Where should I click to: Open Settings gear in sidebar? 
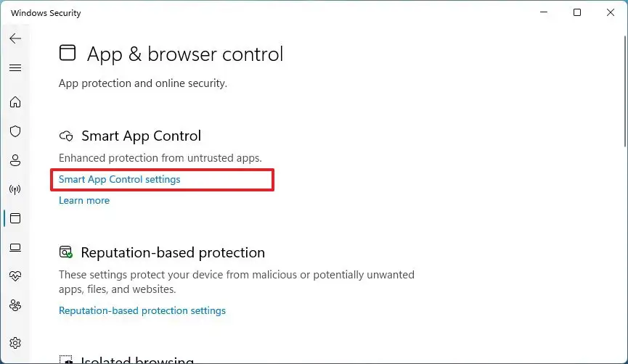pyautogui.click(x=15, y=342)
